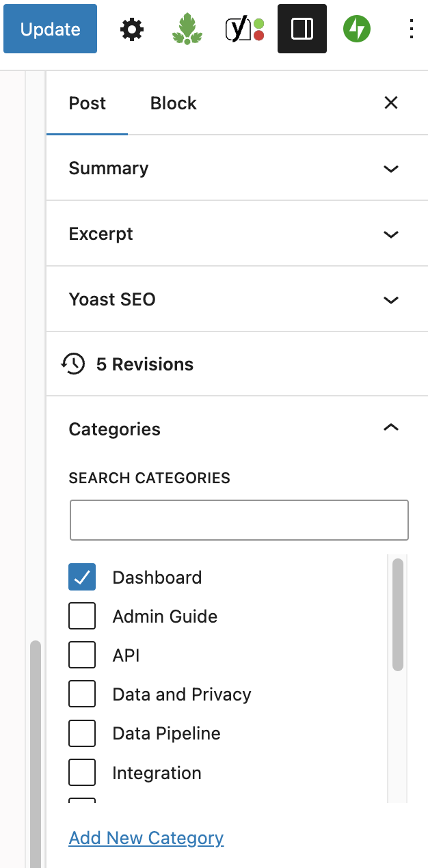Screen dimensions: 428x868
Task: Open the three-dot options menu
Action: click(x=411, y=29)
